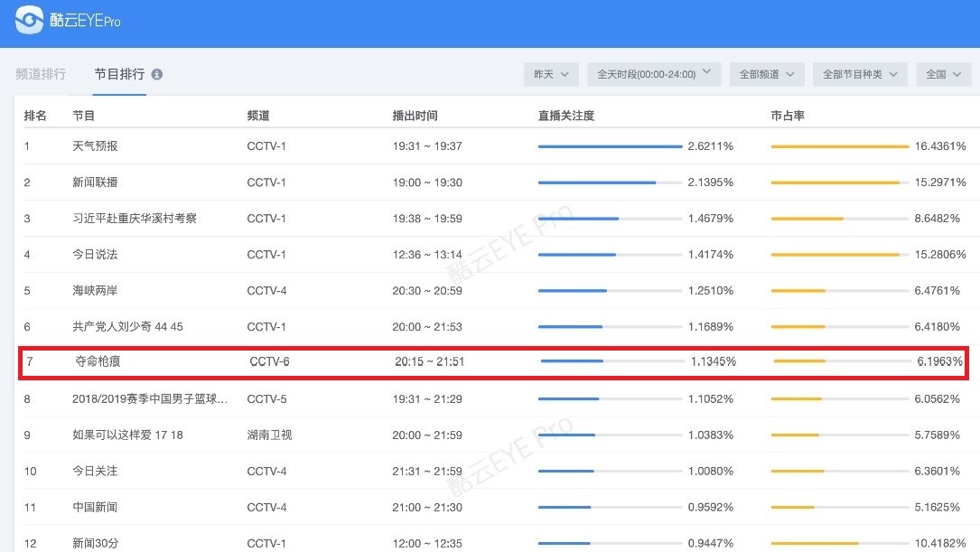
Task: Click the 6.1963% market share value
Action: point(940,361)
